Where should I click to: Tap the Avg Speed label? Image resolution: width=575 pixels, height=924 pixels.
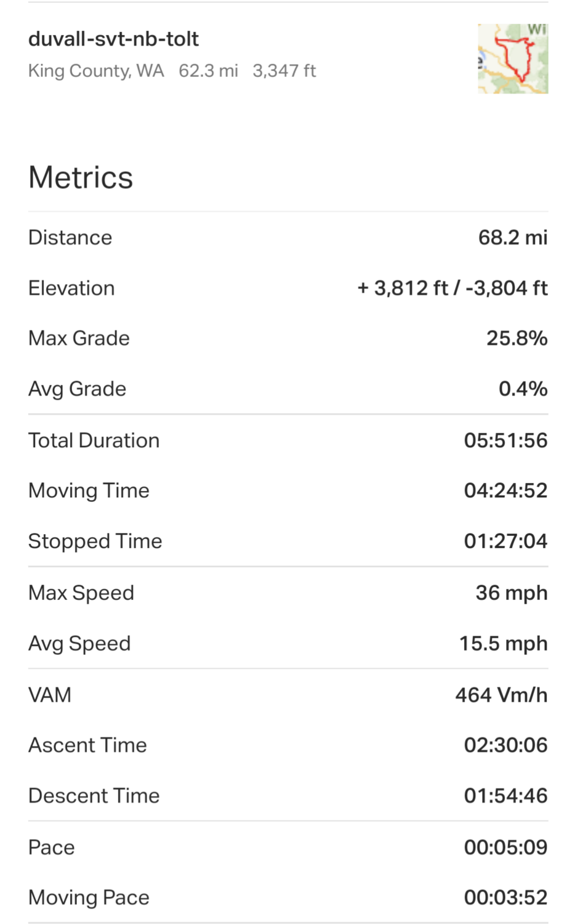coord(79,643)
